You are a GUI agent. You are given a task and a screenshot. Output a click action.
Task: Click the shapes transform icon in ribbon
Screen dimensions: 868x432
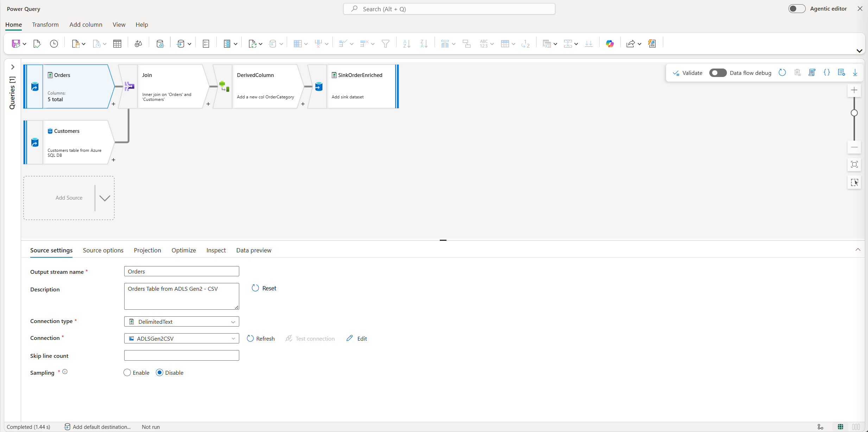coord(138,44)
